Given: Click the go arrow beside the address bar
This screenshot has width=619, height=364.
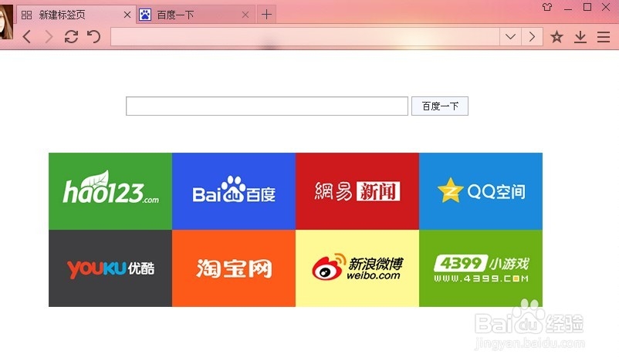Looking at the screenshot, I should [x=532, y=37].
